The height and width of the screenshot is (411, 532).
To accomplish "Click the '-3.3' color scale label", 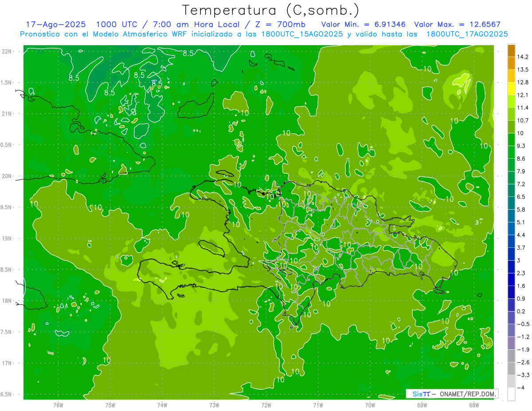I will [523, 375].
